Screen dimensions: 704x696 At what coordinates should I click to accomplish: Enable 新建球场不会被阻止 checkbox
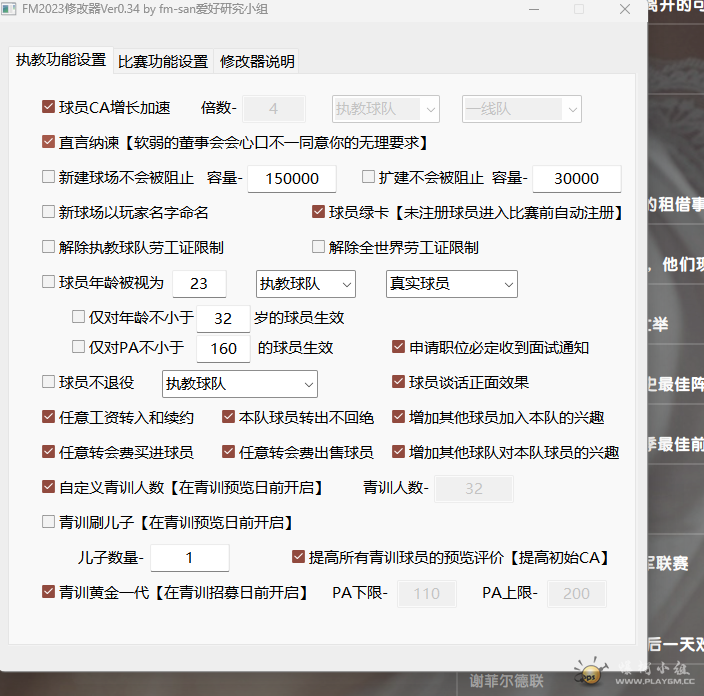(49, 177)
